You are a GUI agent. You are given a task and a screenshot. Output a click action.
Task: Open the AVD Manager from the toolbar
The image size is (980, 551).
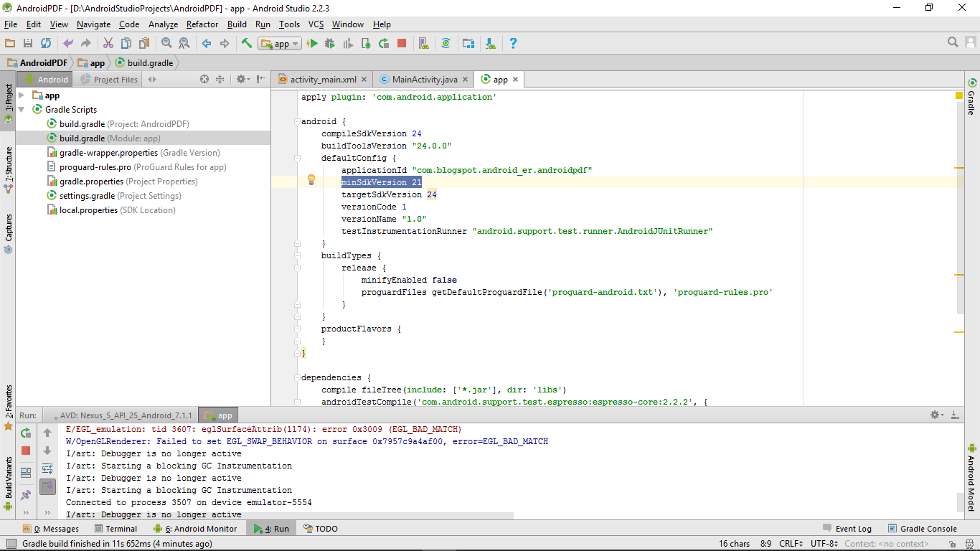click(423, 43)
